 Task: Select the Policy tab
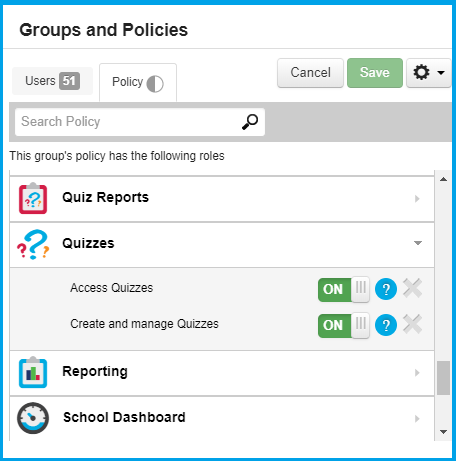138,83
